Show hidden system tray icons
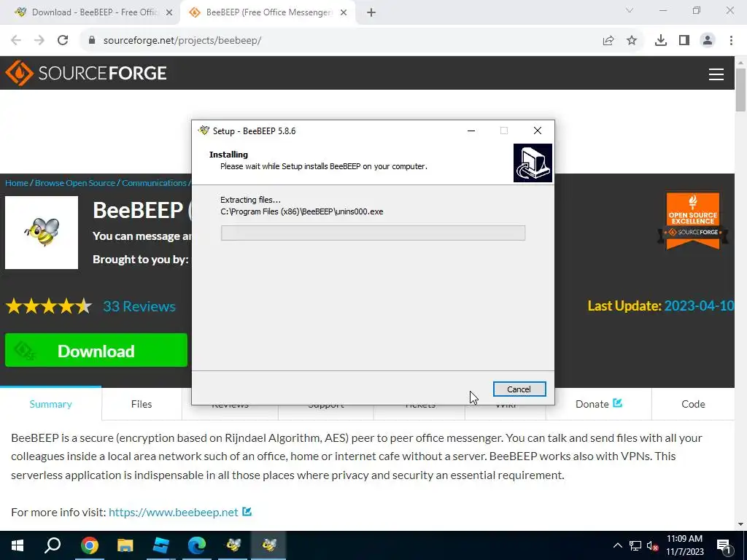This screenshot has width=747, height=560. 617,545
